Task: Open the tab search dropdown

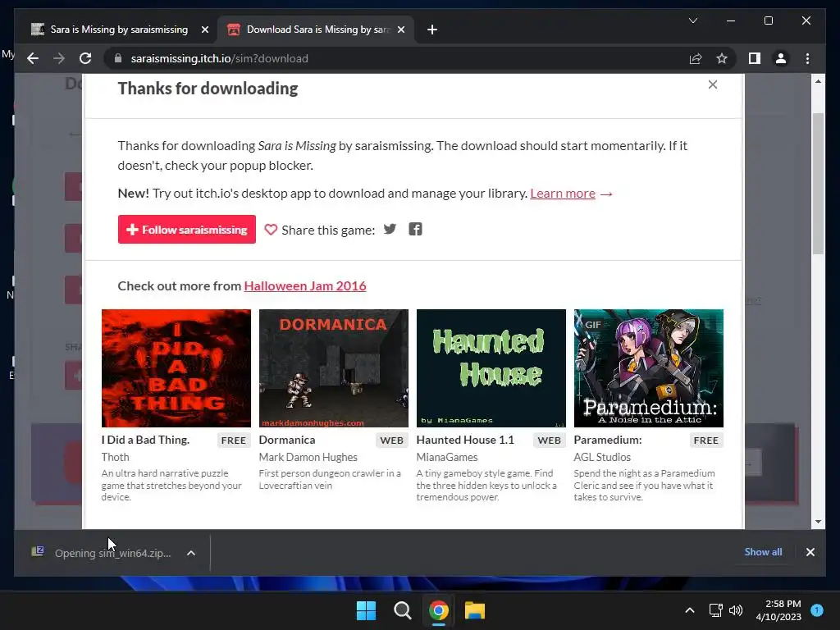Action: pos(692,21)
